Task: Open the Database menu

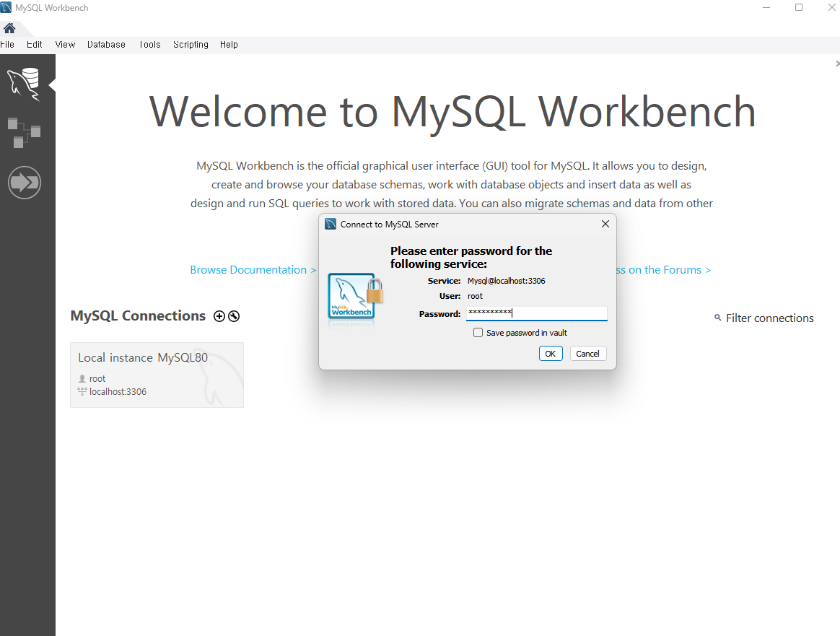Action: pyautogui.click(x=106, y=45)
